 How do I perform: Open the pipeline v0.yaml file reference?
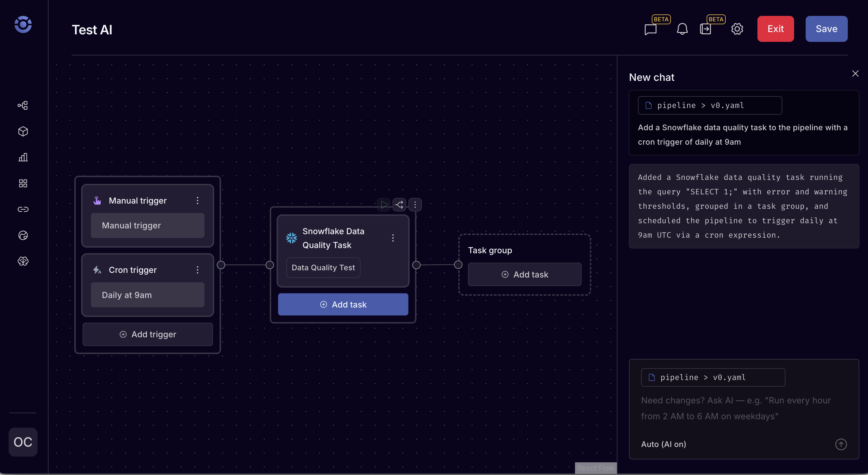click(x=710, y=105)
